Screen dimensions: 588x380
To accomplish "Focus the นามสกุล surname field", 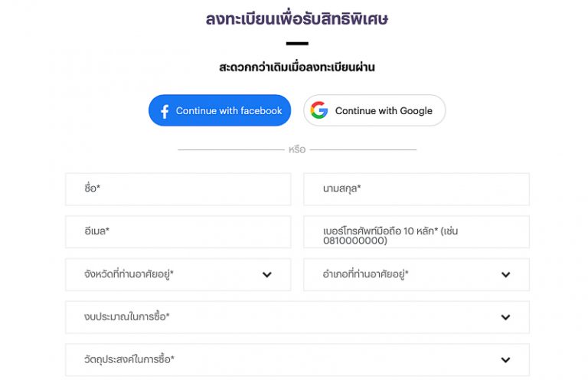I will (x=416, y=189).
